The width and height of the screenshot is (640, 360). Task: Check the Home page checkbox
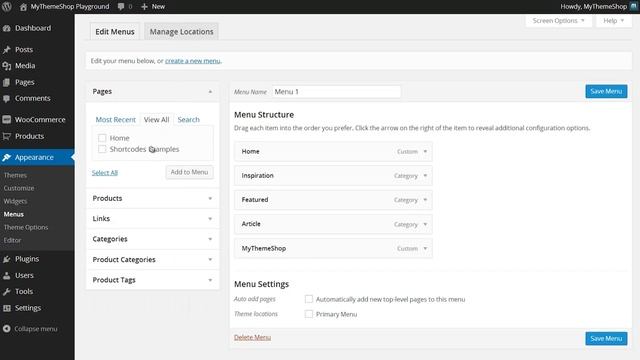click(x=102, y=138)
